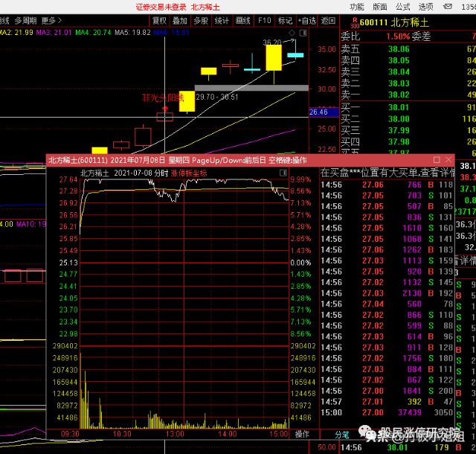Click the 操作 button below intraday chart

coord(302,434)
